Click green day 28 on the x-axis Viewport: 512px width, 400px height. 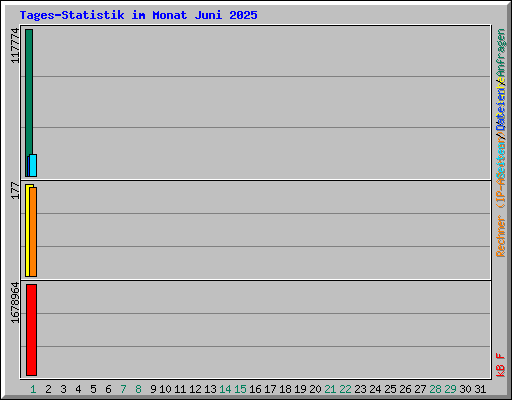coord(435,389)
